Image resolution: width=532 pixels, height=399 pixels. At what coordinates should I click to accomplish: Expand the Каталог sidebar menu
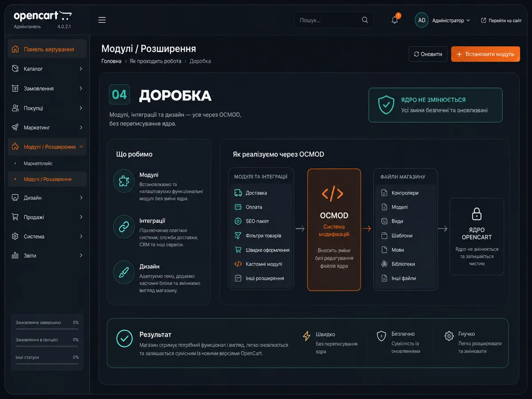point(47,69)
